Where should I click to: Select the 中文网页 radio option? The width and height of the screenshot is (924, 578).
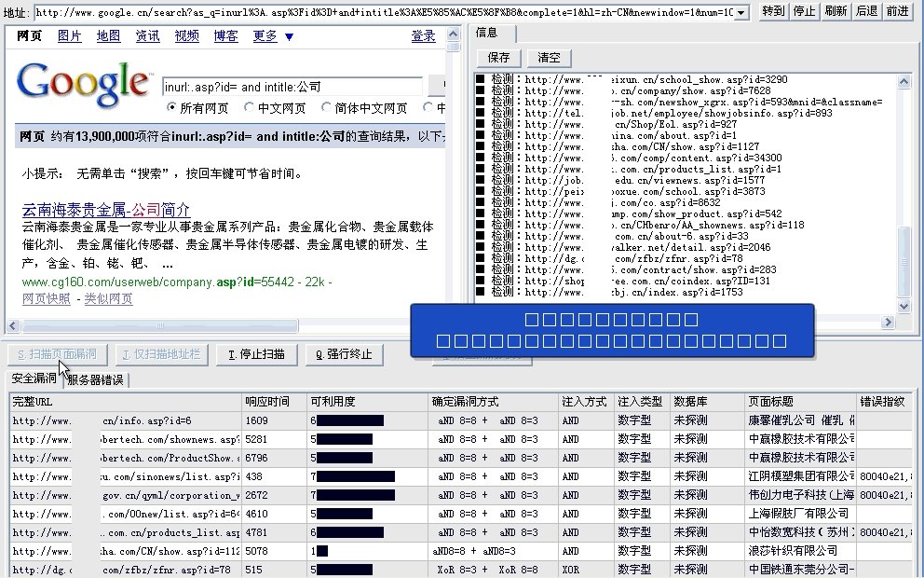[249, 107]
